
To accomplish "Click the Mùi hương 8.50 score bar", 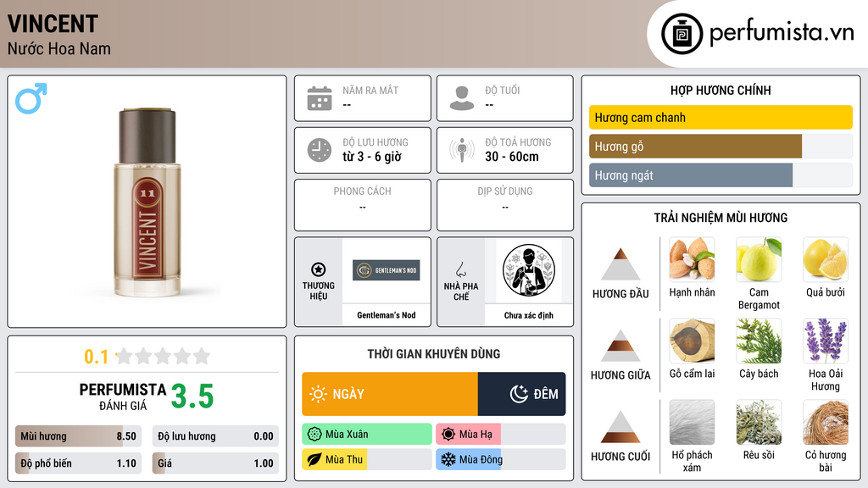I will tap(78, 436).
